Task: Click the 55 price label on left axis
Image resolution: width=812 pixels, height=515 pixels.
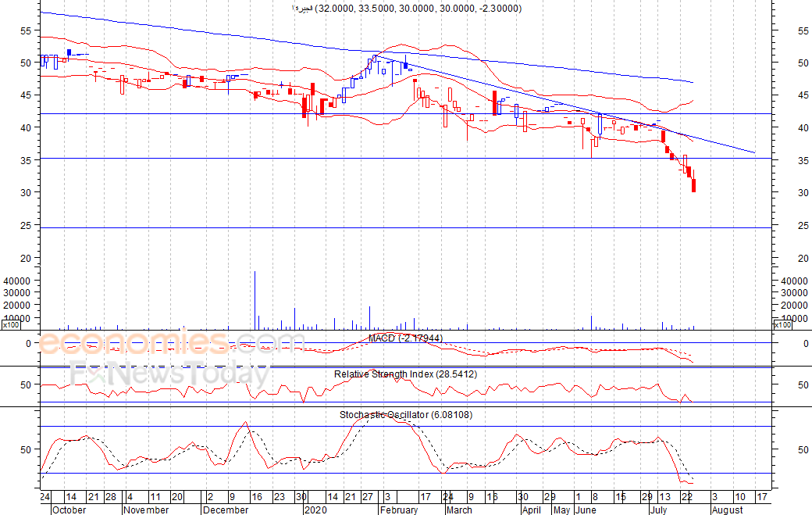Action: tap(26, 31)
